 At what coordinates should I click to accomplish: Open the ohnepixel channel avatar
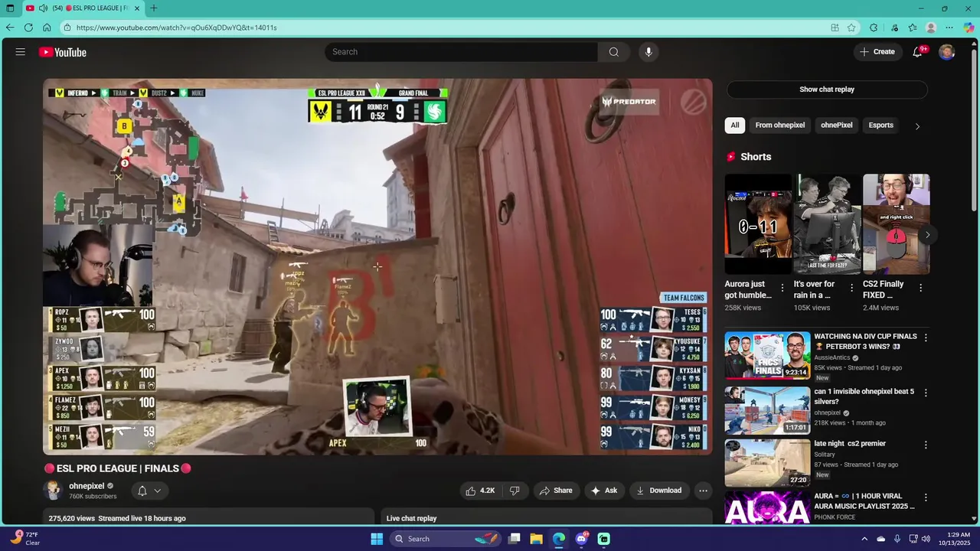[x=53, y=491]
